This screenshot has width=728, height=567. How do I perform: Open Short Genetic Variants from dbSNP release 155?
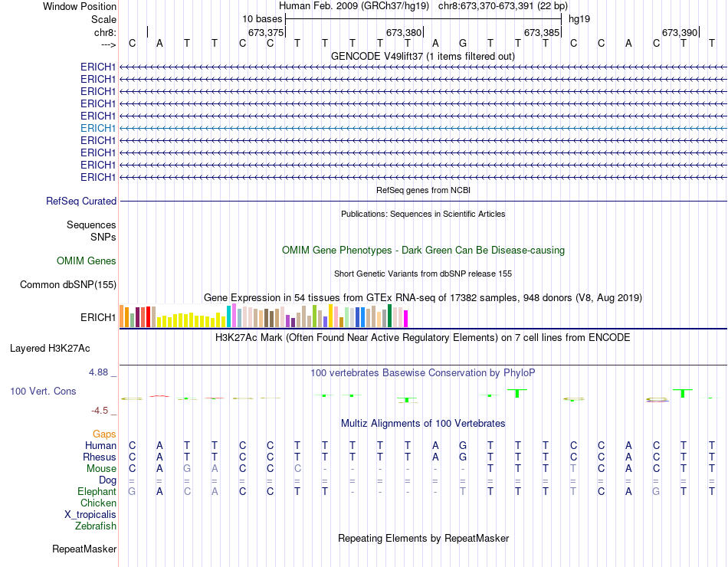423,274
